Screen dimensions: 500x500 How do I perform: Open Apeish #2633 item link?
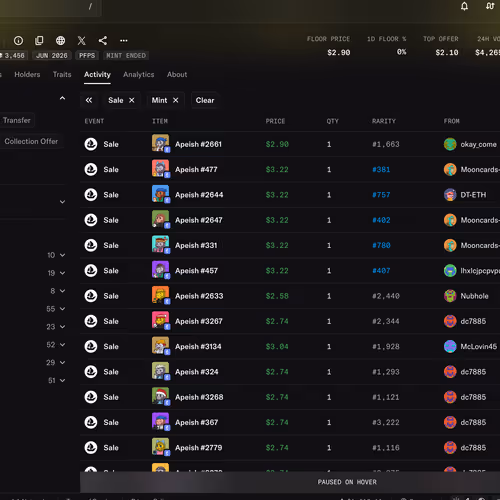[199, 296]
